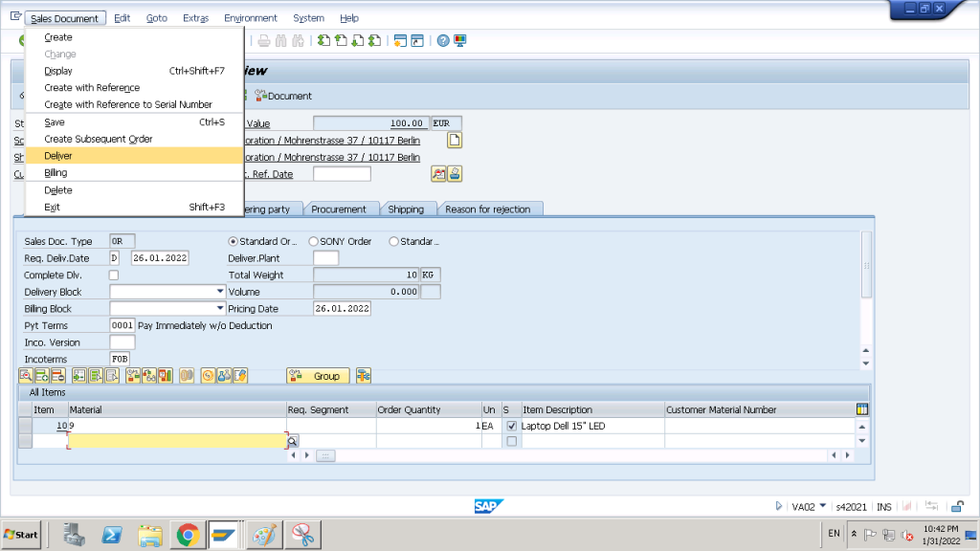Click the Req. Deliv.Date field 26.01.2022
The image size is (980, 551).
(x=160, y=258)
